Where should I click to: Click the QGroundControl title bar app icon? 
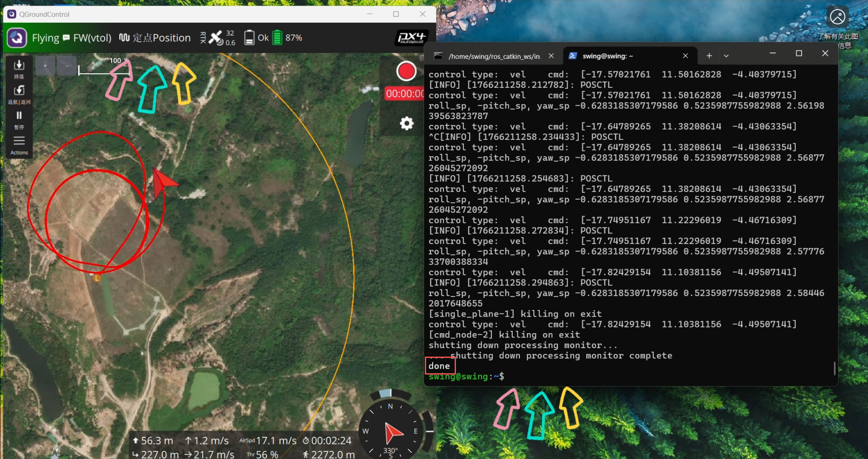pos(12,14)
